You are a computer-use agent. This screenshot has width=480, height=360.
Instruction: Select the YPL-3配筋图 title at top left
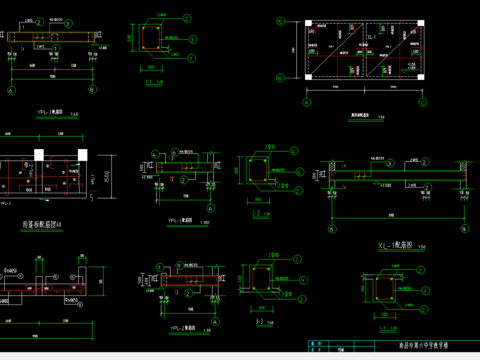click(50, 112)
